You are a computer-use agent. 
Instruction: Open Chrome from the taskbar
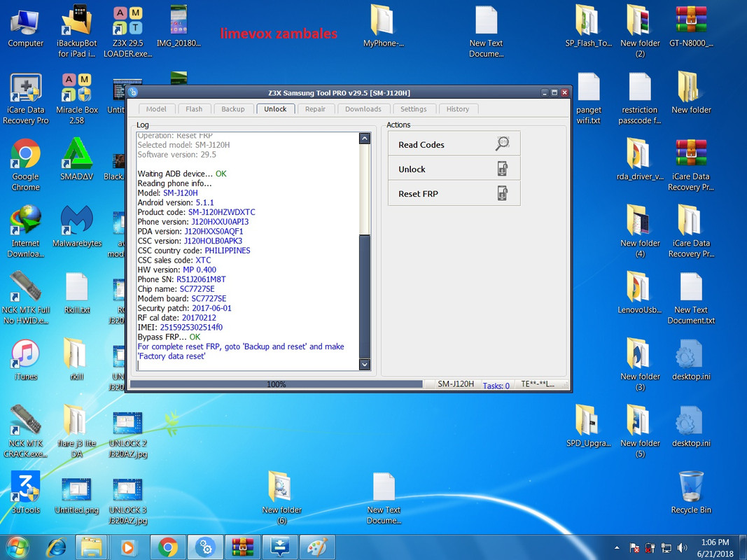[167, 547]
